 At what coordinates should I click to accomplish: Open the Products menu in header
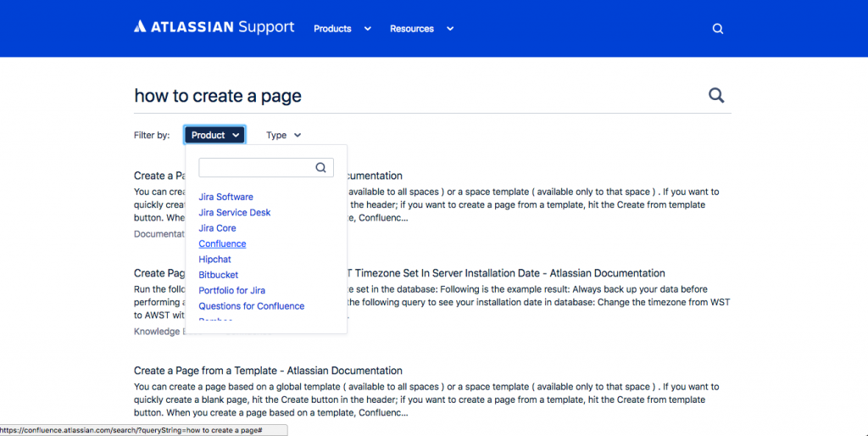342,29
